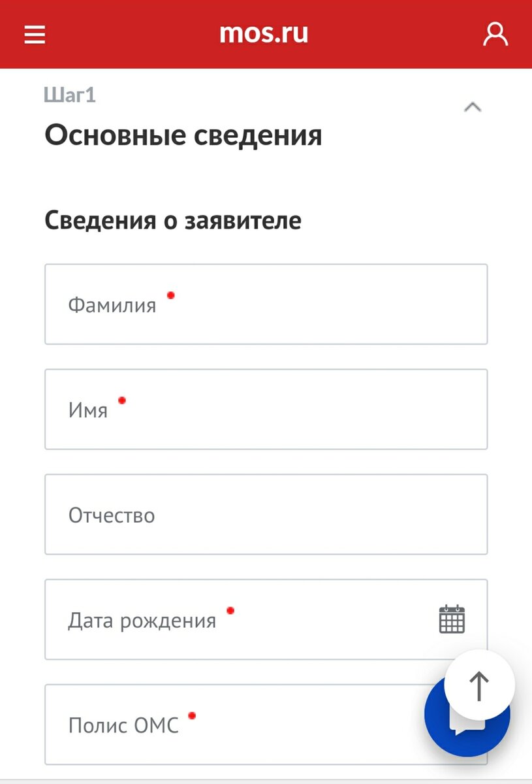Click the Сведения о заявителе heading
Viewport: 532px width, 784px height.
coord(173,220)
